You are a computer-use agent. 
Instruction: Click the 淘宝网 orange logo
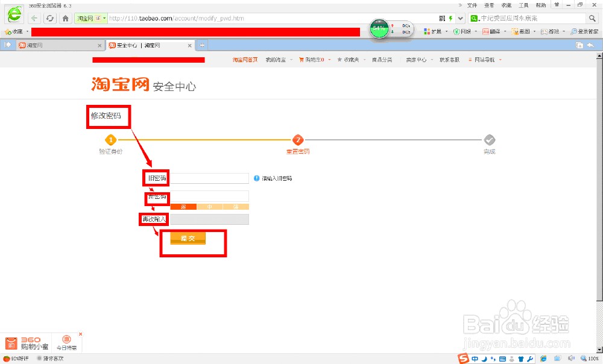120,84
